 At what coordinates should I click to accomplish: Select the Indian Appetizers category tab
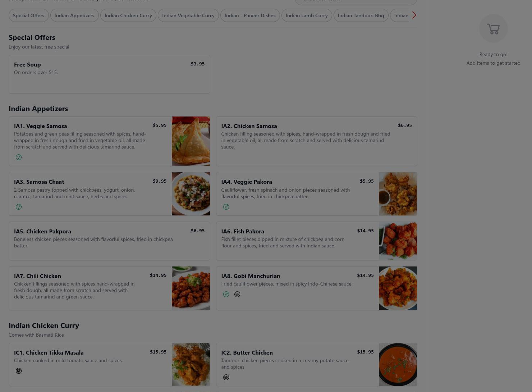coord(74,15)
